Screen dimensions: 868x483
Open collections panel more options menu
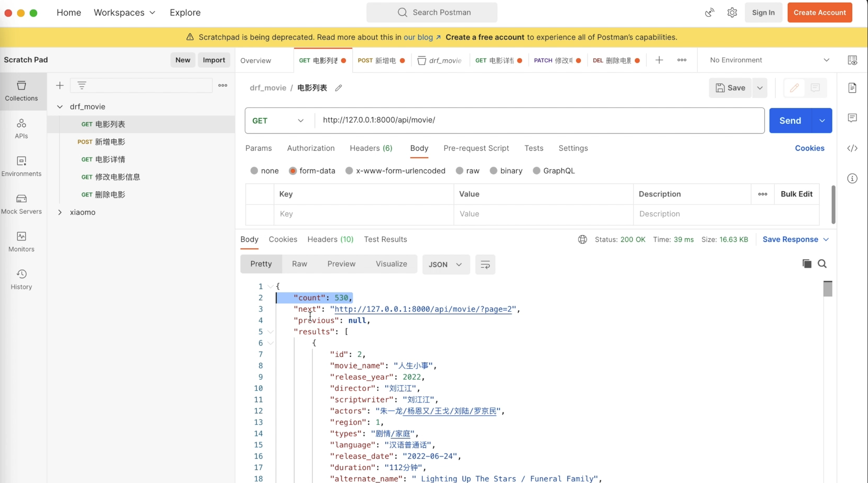point(223,85)
